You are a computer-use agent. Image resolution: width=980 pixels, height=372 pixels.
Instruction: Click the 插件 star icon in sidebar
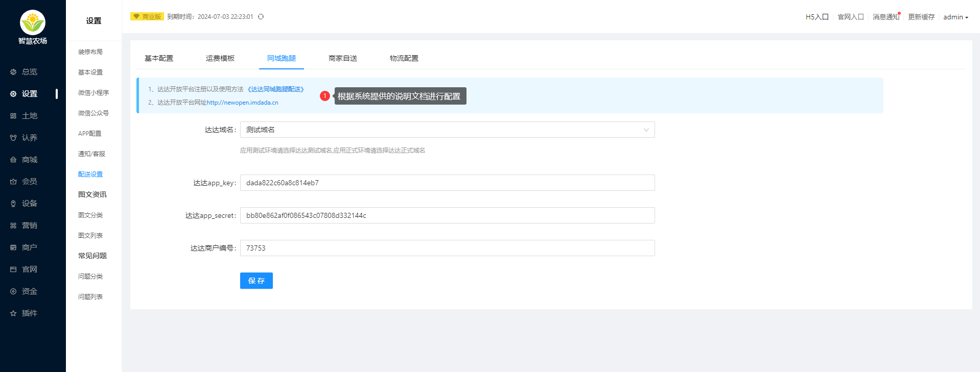13,313
